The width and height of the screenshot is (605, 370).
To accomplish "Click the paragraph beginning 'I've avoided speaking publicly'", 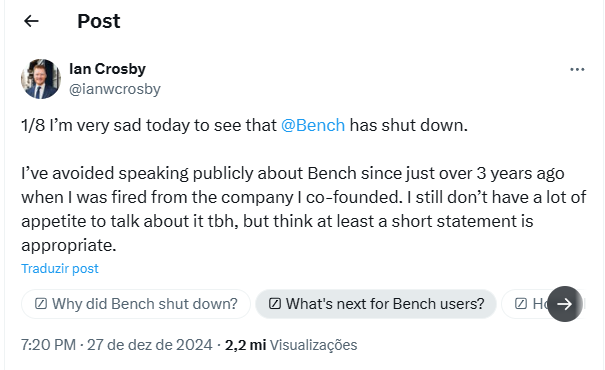I will (x=304, y=209).
